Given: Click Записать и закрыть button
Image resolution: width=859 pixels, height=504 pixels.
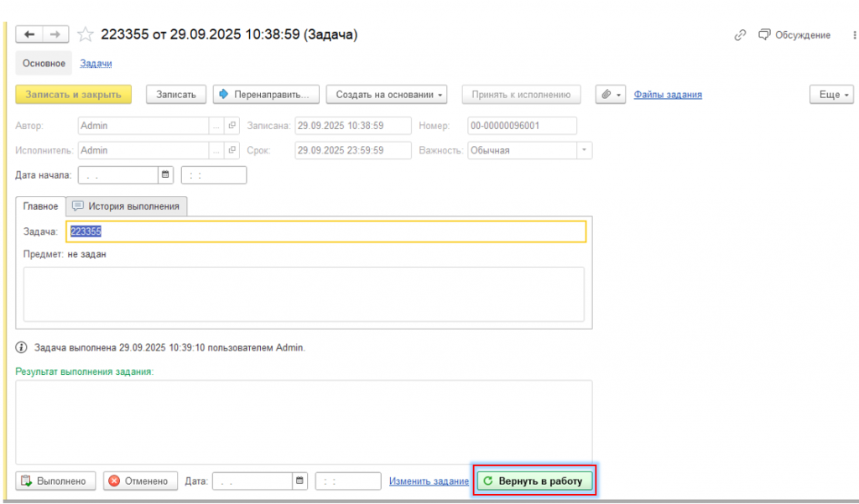Looking at the screenshot, I should click(74, 94).
